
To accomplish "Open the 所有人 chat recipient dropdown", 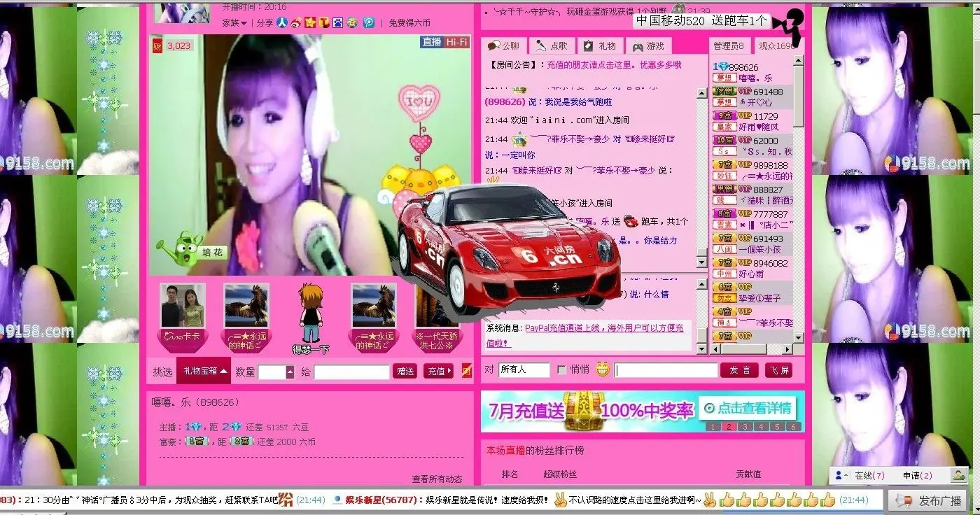I will [524, 369].
